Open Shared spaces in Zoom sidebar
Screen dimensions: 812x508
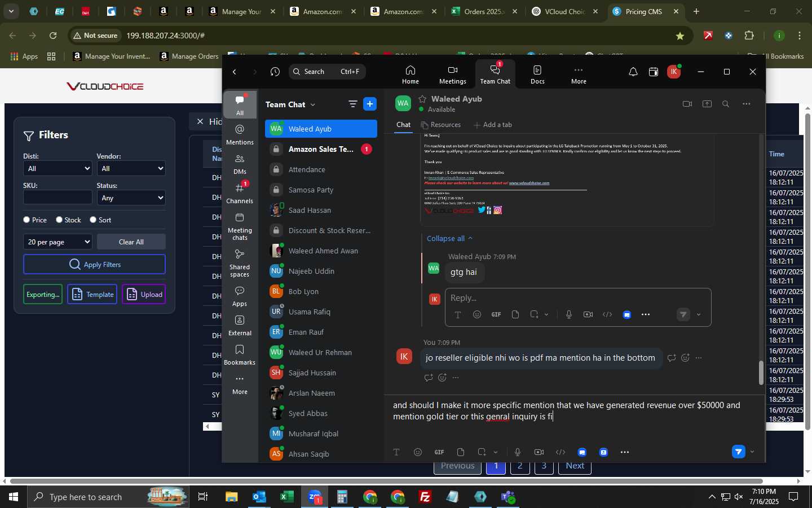(x=240, y=262)
